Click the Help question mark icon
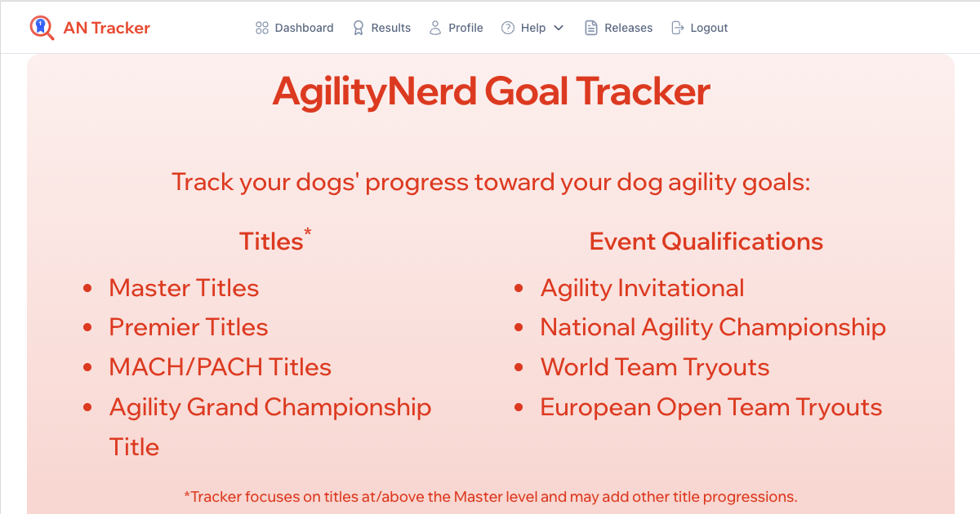 (507, 27)
